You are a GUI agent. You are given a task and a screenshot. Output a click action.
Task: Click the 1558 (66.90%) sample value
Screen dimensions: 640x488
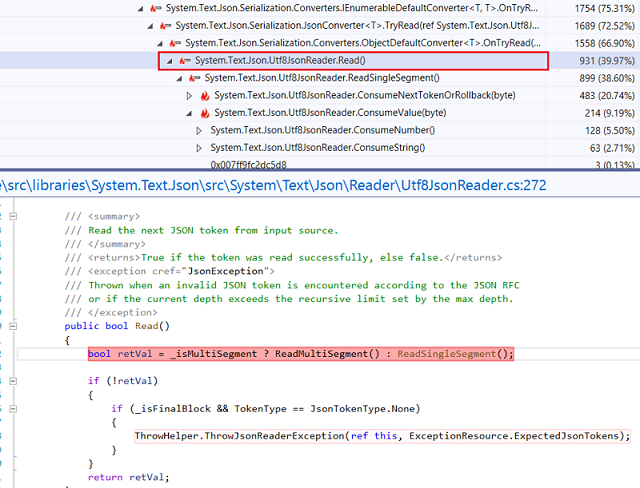tap(604, 44)
